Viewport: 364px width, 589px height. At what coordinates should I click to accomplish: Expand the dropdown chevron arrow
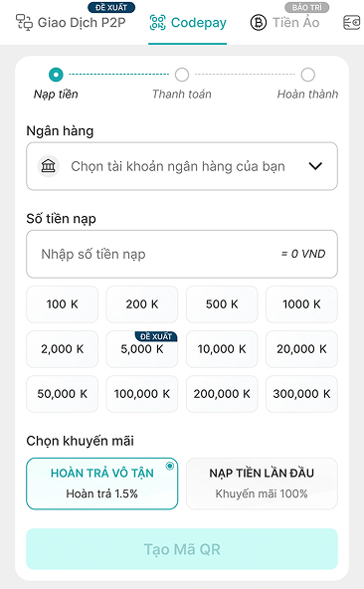tap(315, 166)
